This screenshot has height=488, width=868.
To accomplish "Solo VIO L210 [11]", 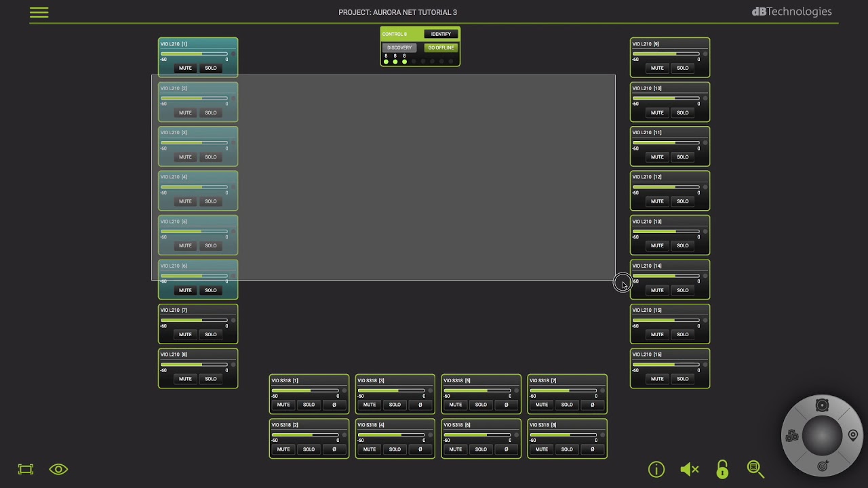I will point(683,157).
